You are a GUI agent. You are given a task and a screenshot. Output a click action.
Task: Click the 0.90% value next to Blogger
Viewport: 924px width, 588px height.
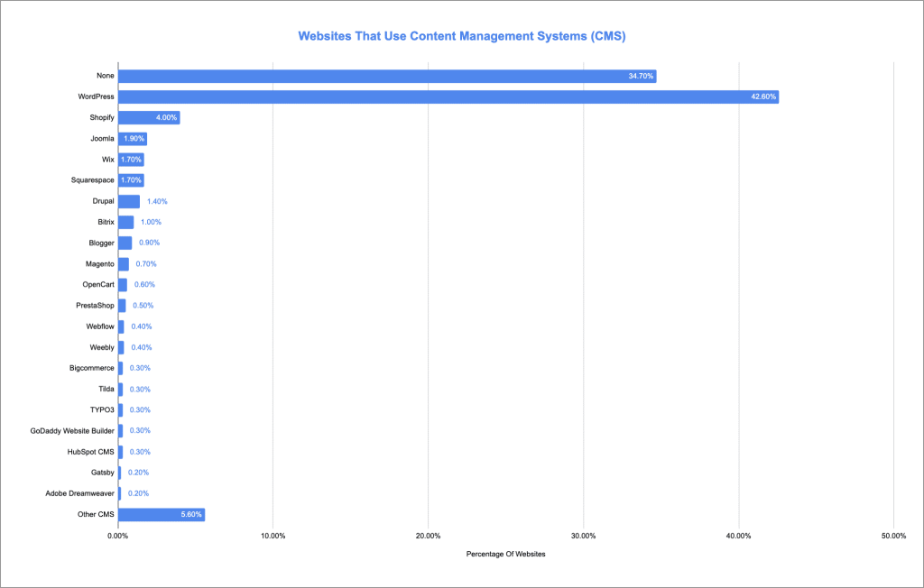click(x=149, y=243)
